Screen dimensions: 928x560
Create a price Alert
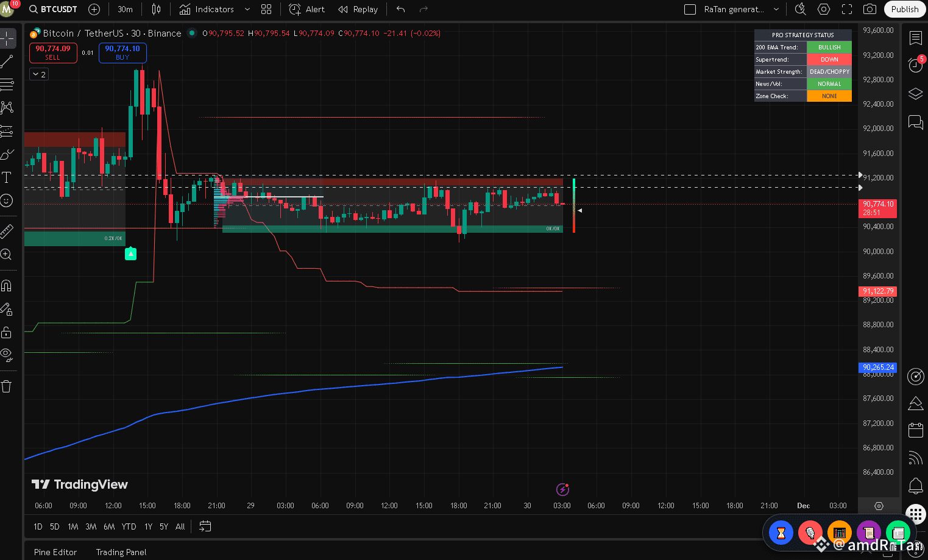(307, 9)
